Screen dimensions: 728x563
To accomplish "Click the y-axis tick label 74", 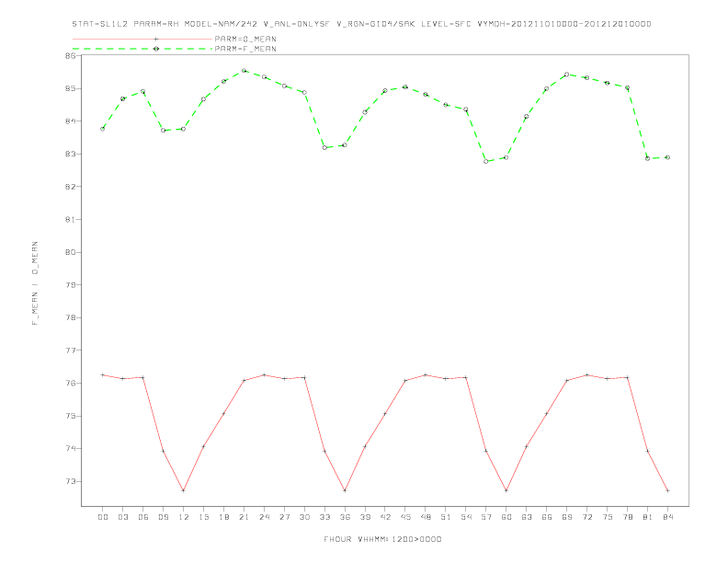I will 71,449.
